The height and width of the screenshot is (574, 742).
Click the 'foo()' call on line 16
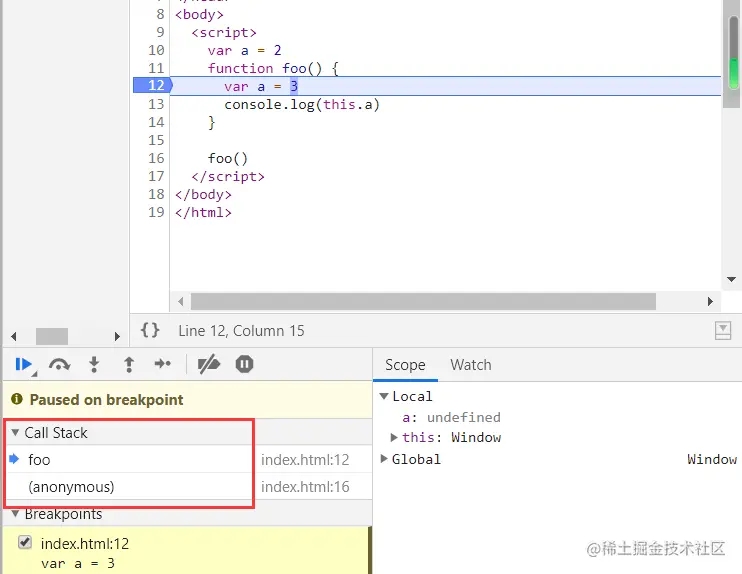[x=228, y=158]
